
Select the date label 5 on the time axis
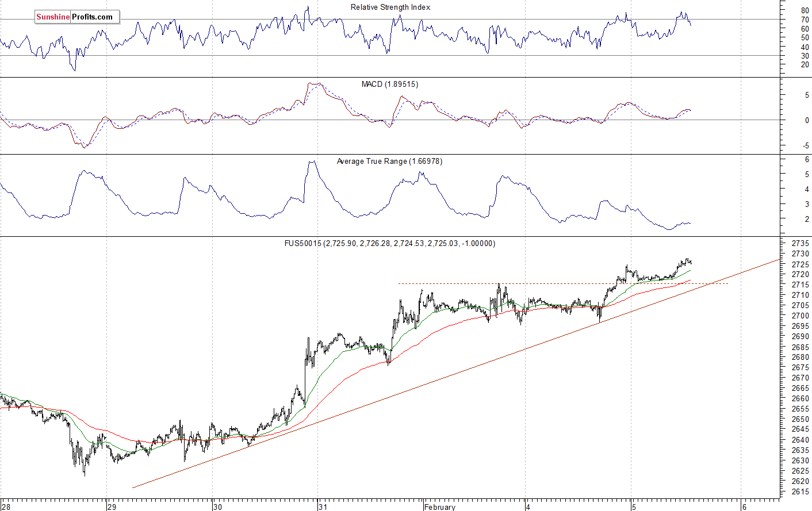[x=634, y=507]
